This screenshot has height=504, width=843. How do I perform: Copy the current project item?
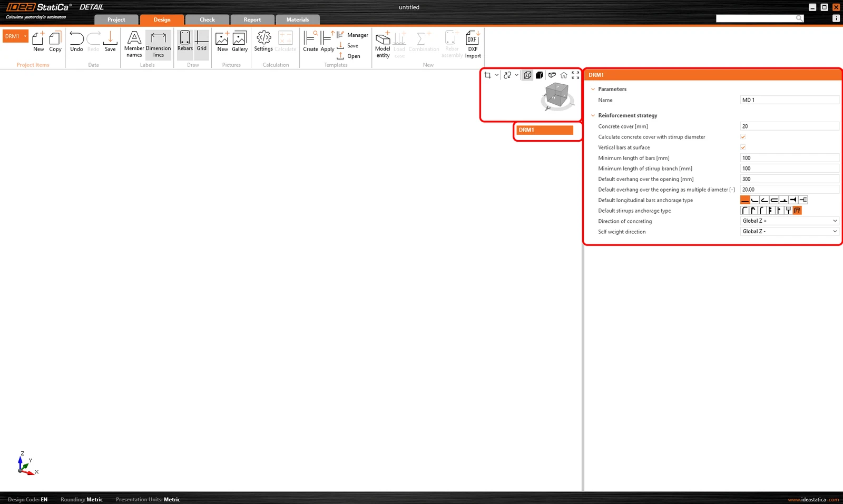click(55, 42)
